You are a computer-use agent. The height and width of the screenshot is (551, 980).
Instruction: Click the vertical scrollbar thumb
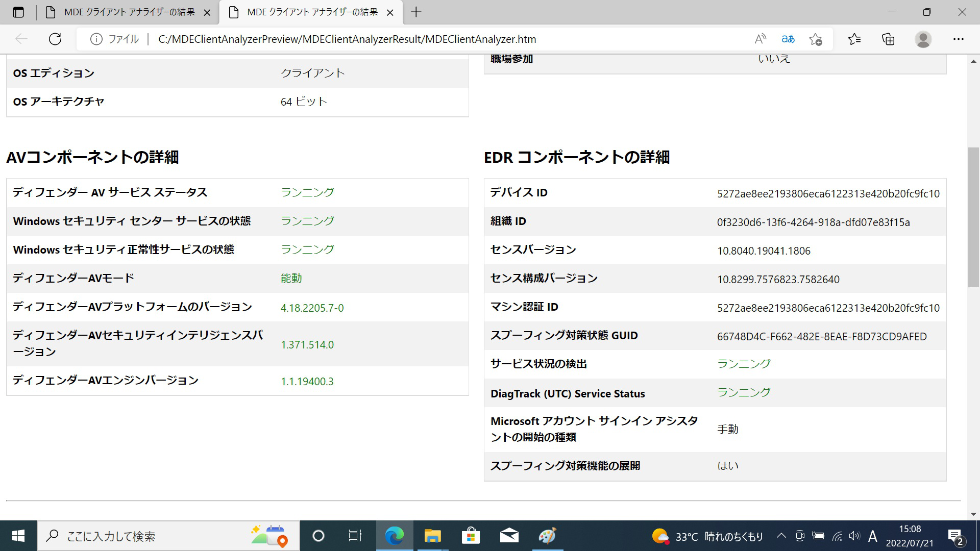973,217
